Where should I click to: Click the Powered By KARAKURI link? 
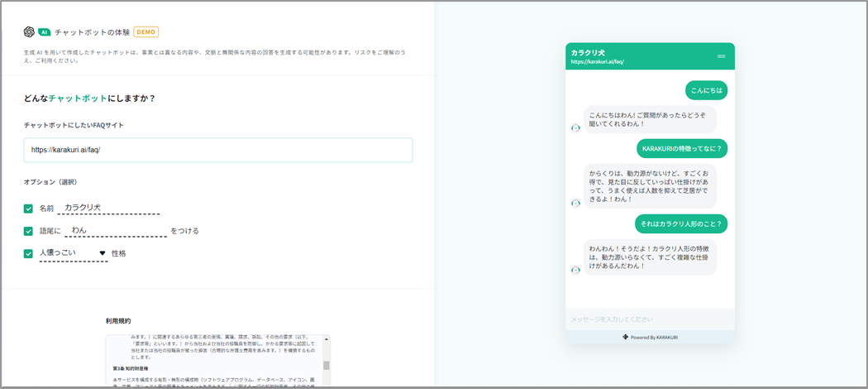tap(650, 337)
